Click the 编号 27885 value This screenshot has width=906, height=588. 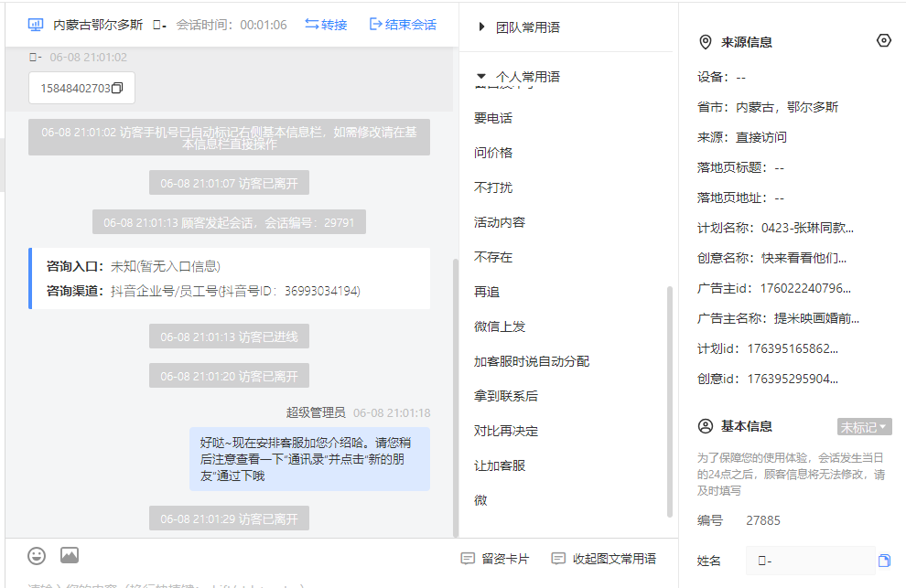coord(762,520)
